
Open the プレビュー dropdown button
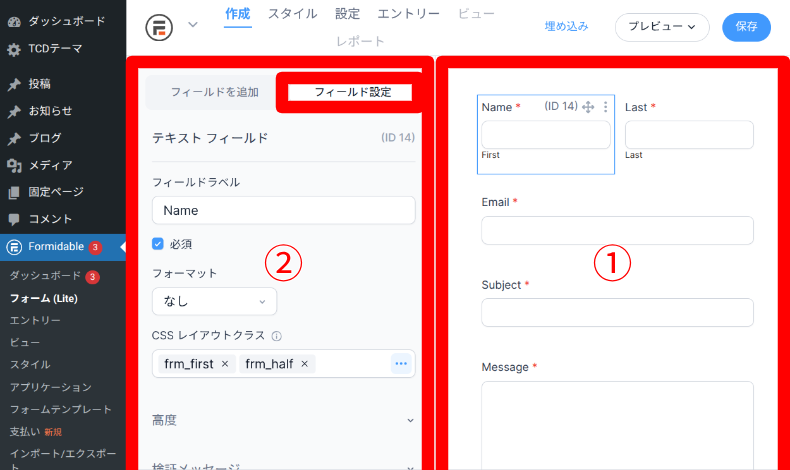(662, 27)
